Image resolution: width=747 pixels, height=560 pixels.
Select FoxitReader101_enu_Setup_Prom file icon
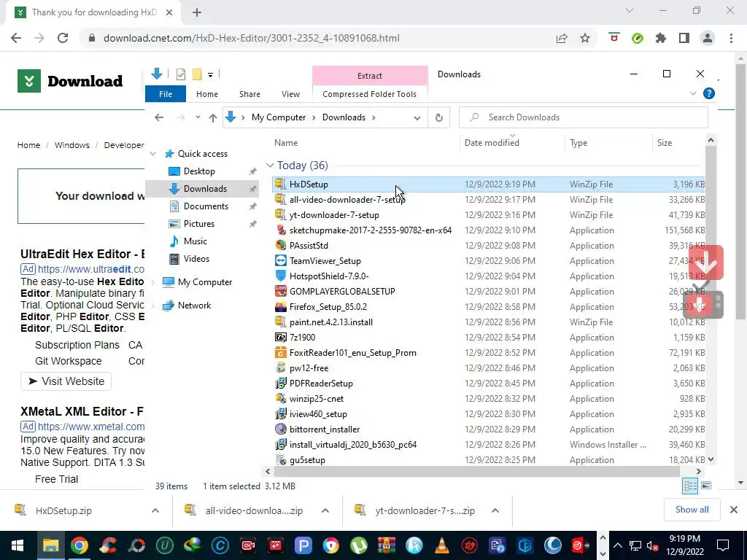click(x=281, y=353)
